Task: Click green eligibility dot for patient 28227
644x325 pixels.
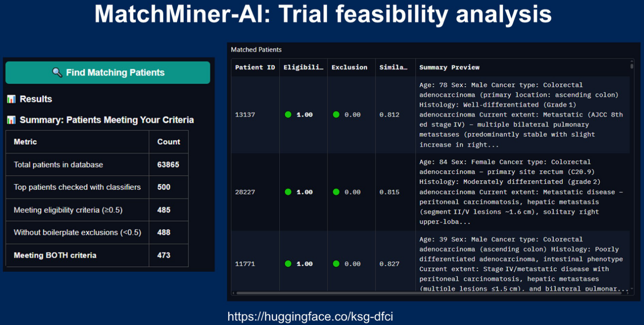Action: point(288,192)
